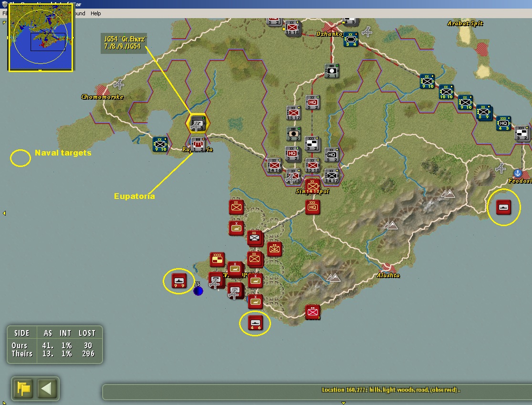Screen dimensions: 532x405
Task: Select the blue infantry counter marked 10 10
Action: coord(447,92)
